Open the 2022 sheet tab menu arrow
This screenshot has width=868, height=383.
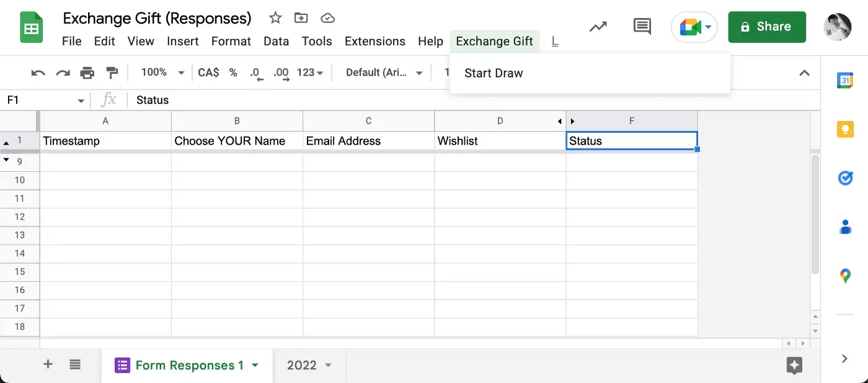[x=329, y=365]
